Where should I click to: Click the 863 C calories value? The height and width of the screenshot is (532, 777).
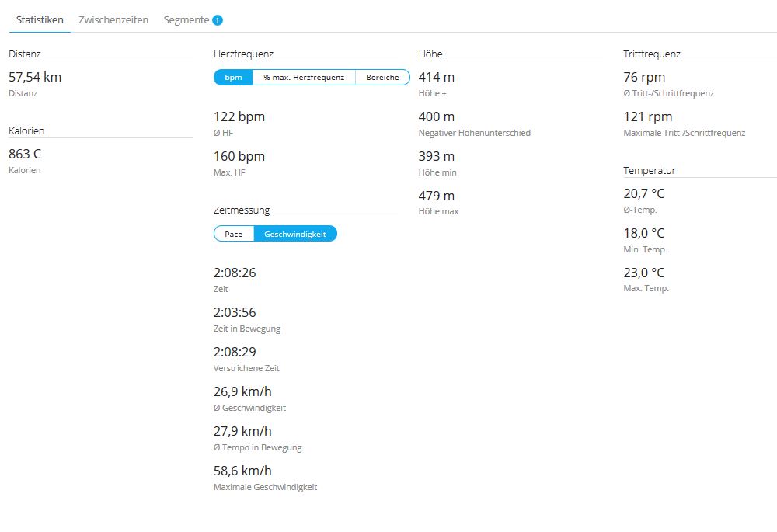click(25, 154)
